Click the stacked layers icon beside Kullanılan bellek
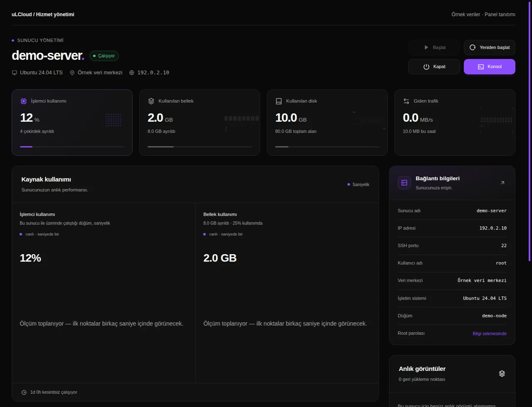The image size is (532, 407). click(x=151, y=101)
